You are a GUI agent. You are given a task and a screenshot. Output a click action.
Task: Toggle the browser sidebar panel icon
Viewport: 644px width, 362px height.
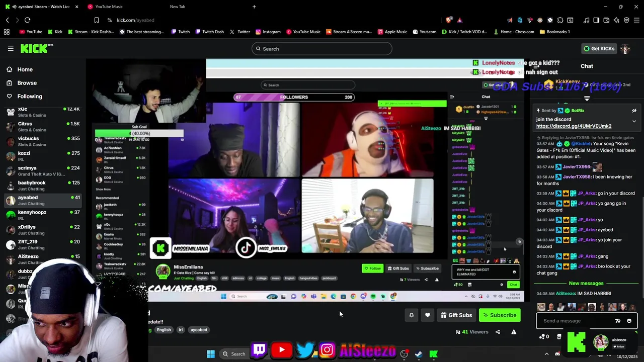click(596, 20)
